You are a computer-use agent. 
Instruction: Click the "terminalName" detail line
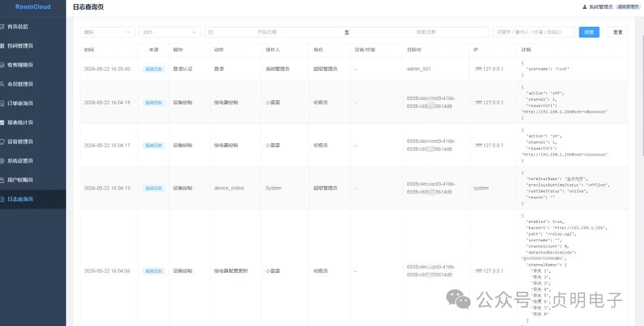point(558,179)
